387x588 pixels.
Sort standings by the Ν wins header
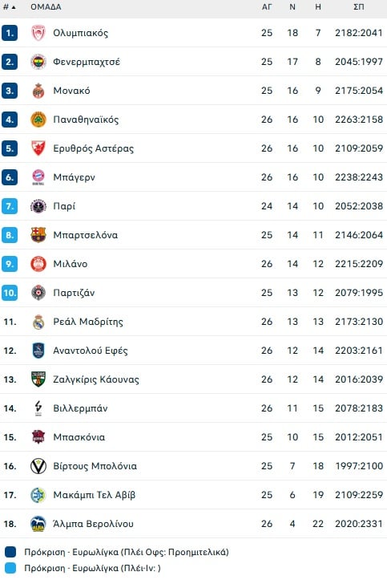292,7
